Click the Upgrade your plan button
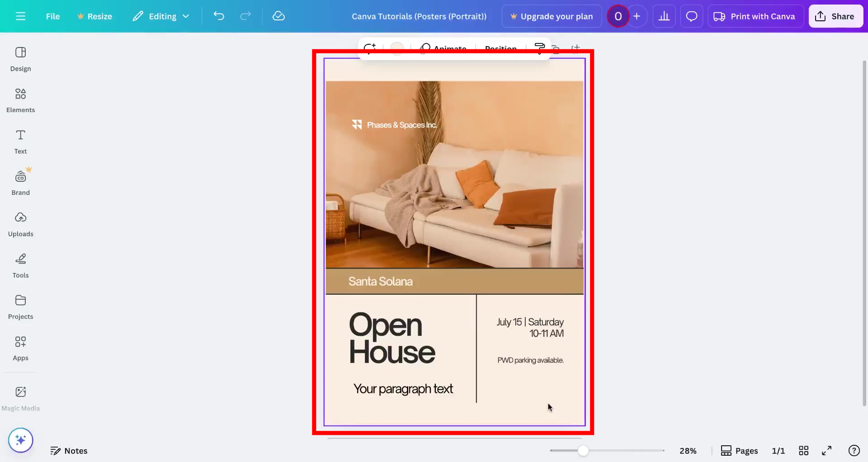The height and width of the screenshot is (462, 868). pos(551,16)
